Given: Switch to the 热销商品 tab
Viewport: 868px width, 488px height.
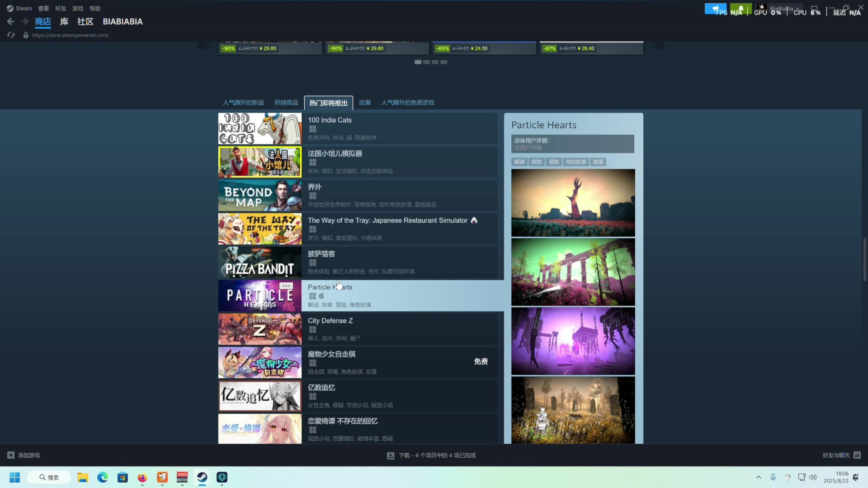Looking at the screenshot, I should (286, 103).
